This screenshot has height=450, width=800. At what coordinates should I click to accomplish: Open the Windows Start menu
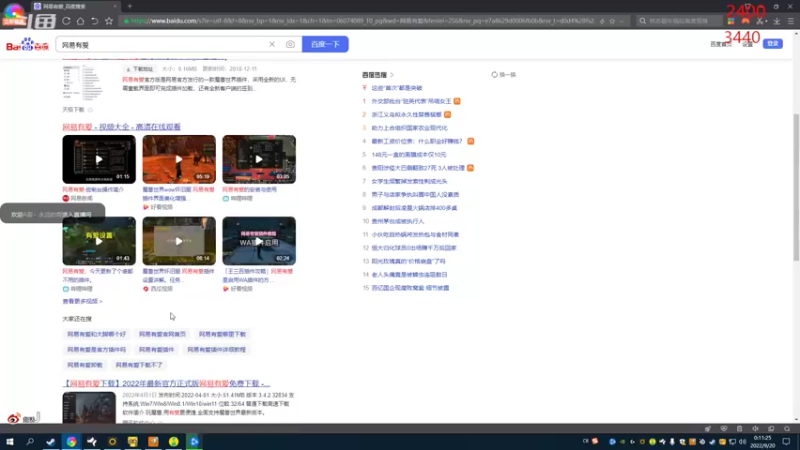coord(10,441)
